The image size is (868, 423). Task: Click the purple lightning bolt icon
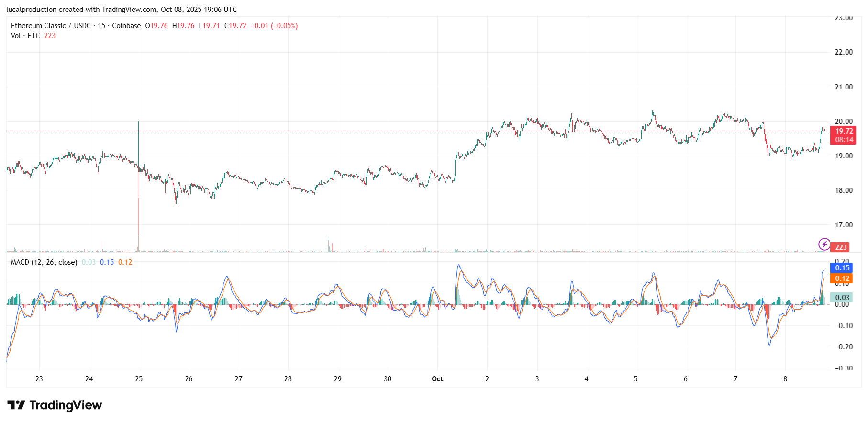coord(824,245)
